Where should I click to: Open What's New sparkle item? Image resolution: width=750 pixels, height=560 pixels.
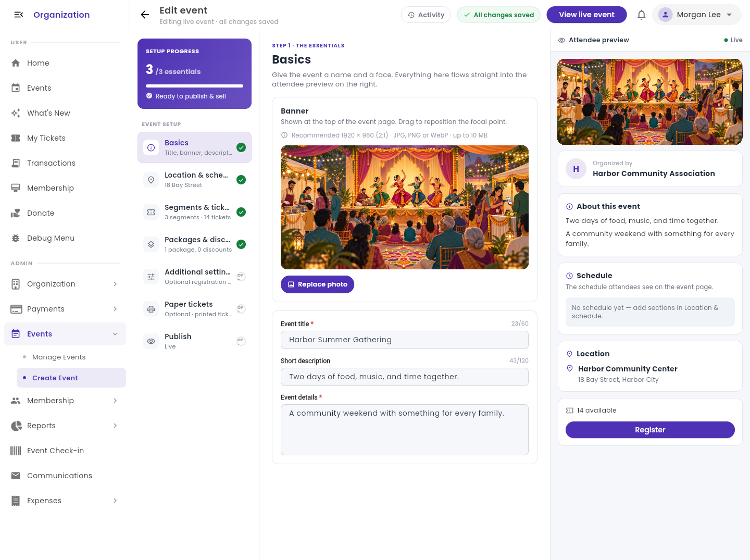click(65, 113)
